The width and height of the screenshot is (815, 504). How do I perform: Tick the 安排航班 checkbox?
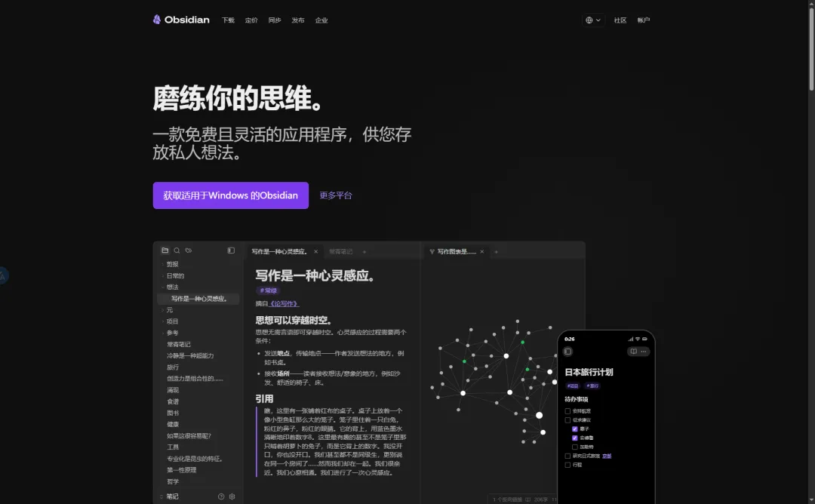[567, 411]
